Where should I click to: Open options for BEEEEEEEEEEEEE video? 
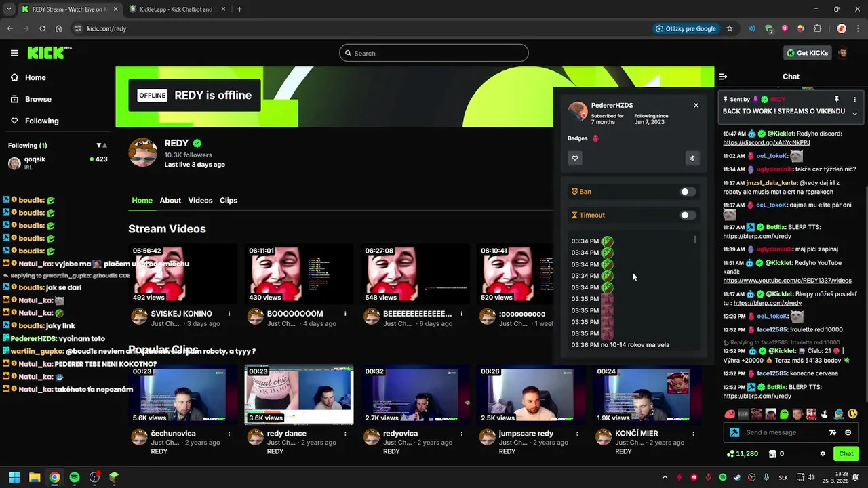click(461, 314)
